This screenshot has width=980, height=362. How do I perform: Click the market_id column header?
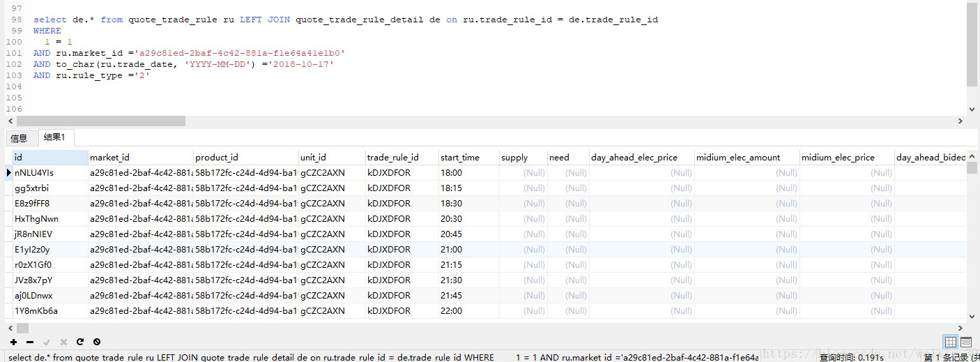click(110, 158)
